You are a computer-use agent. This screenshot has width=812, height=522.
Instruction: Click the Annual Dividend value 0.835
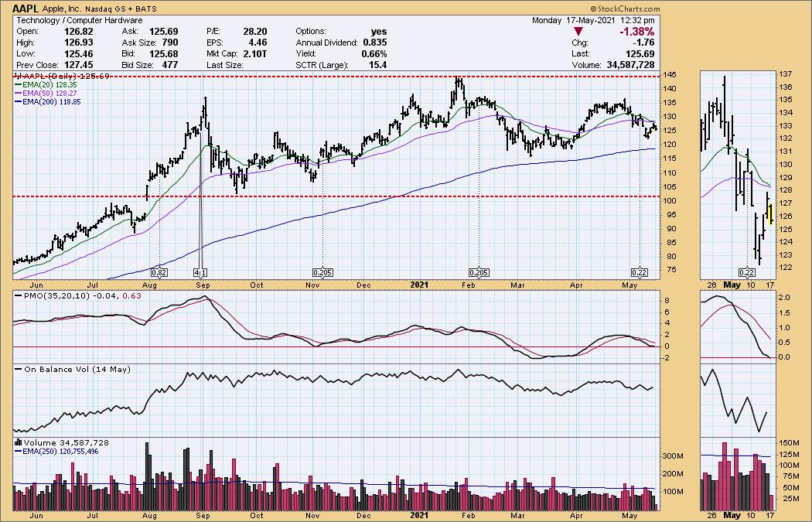click(x=374, y=43)
